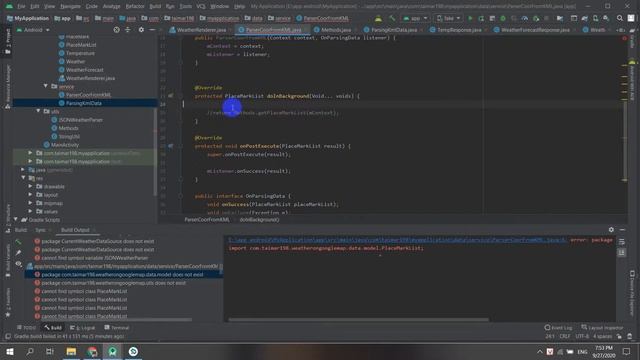
Task: Collapse the service folder in the tree
Action: tap(46, 86)
